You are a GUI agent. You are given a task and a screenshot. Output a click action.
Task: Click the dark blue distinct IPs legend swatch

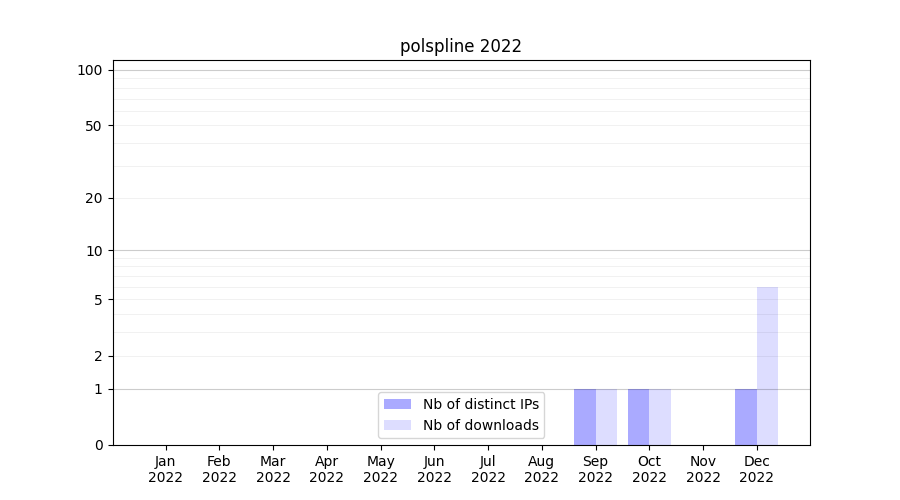pyautogui.click(x=397, y=404)
